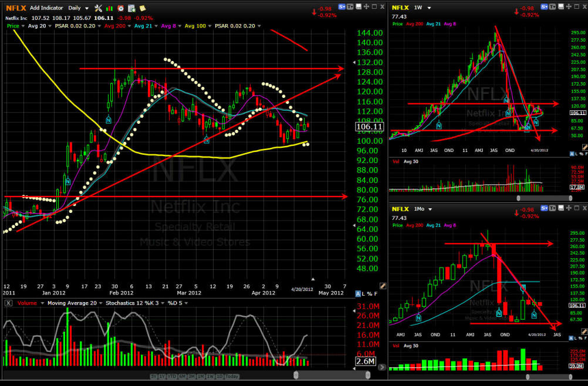Click the NFLX symbol on monthly chart
The image size is (588, 386).
pos(400,209)
